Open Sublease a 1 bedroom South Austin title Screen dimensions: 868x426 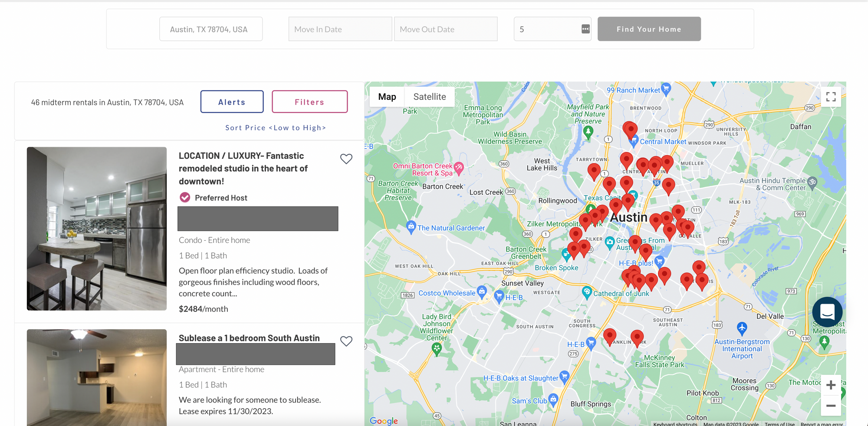point(249,338)
